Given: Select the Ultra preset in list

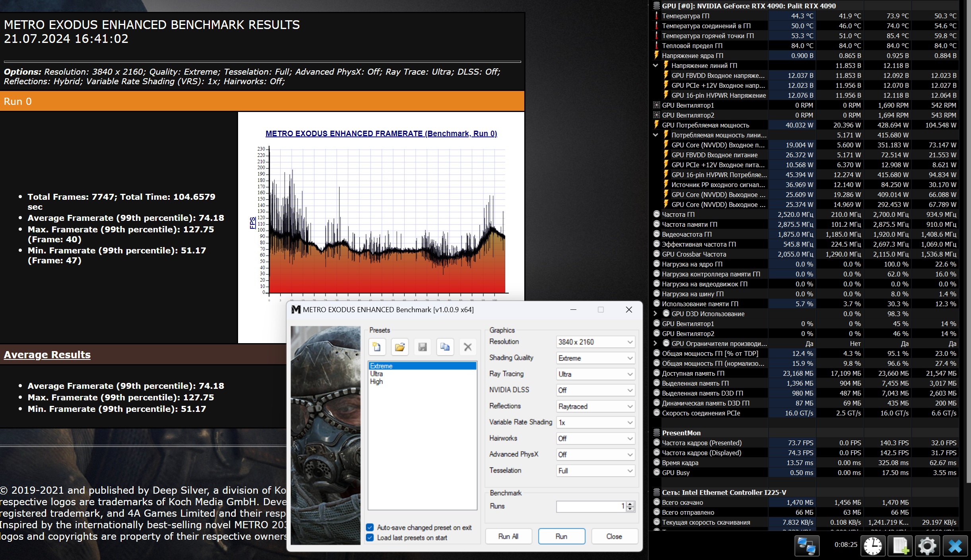Looking at the screenshot, I should click(x=376, y=374).
